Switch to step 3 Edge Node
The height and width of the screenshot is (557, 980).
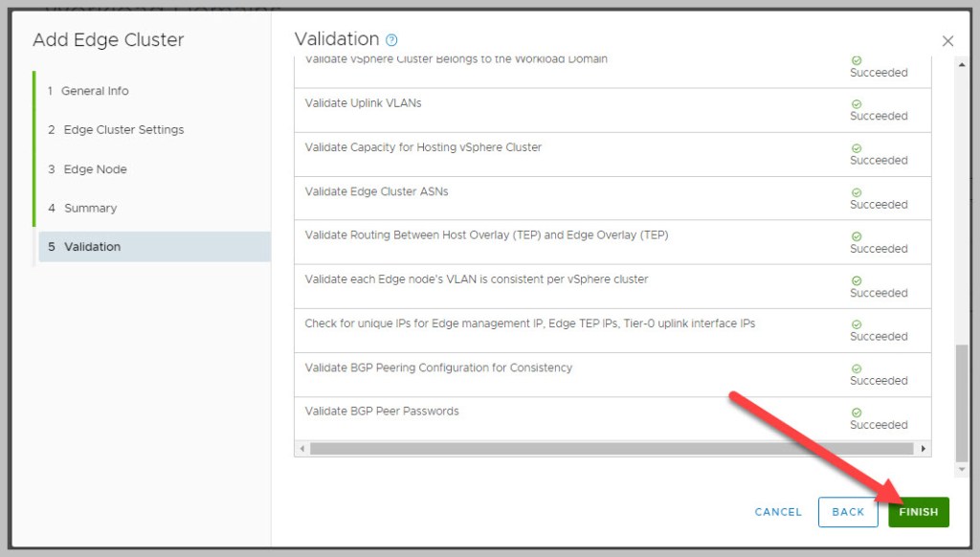click(x=95, y=169)
